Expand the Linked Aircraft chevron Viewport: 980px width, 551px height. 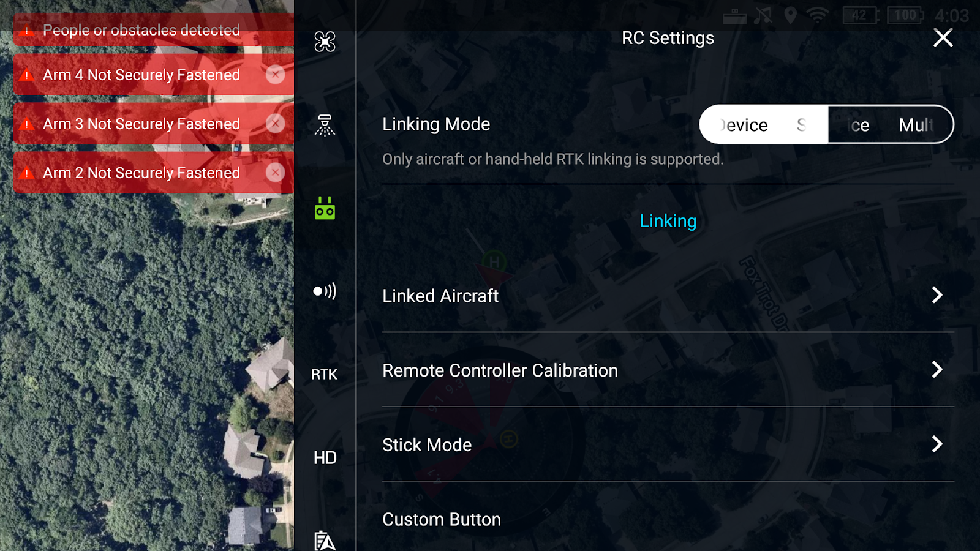click(937, 295)
